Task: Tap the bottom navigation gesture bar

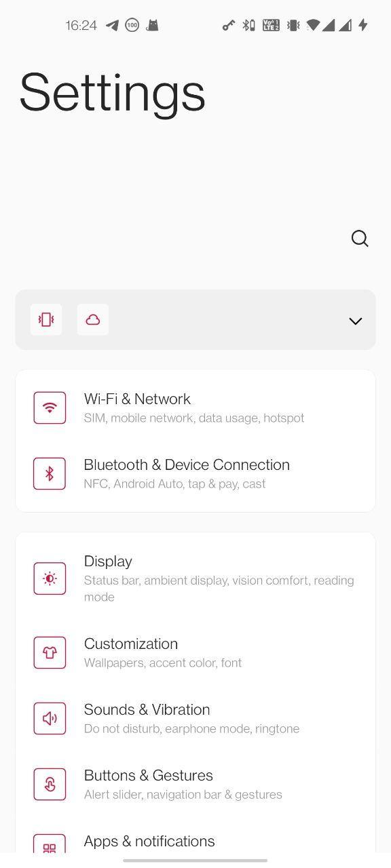Action: coord(195,861)
